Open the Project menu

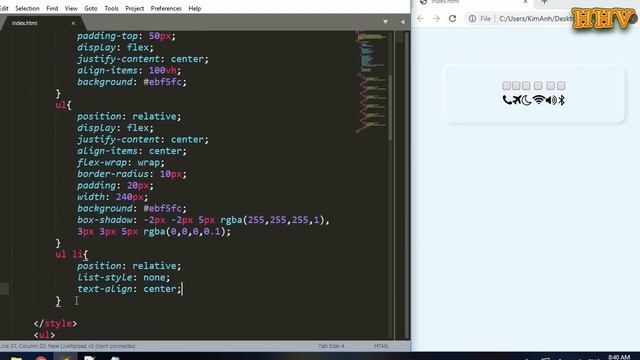click(134, 8)
